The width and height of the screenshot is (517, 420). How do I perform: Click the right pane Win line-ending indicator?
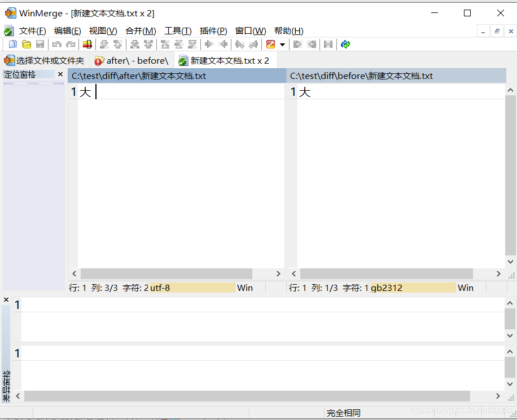coord(465,288)
